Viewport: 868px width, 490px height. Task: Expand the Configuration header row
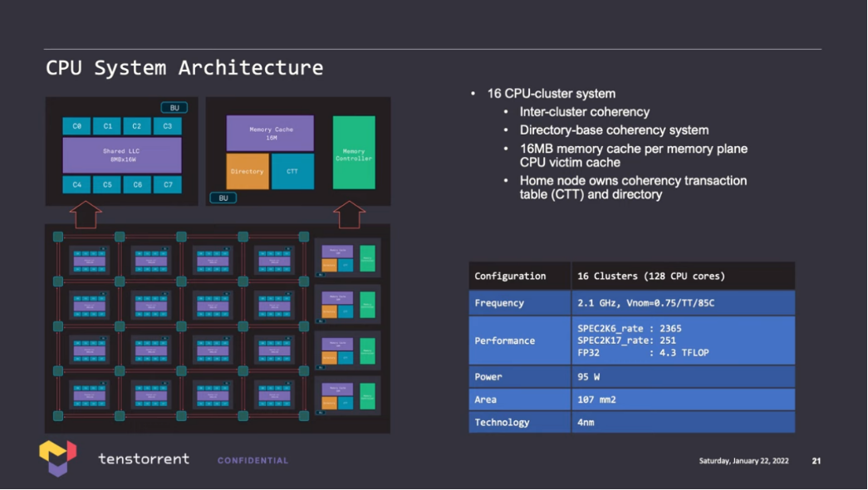pos(519,275)
